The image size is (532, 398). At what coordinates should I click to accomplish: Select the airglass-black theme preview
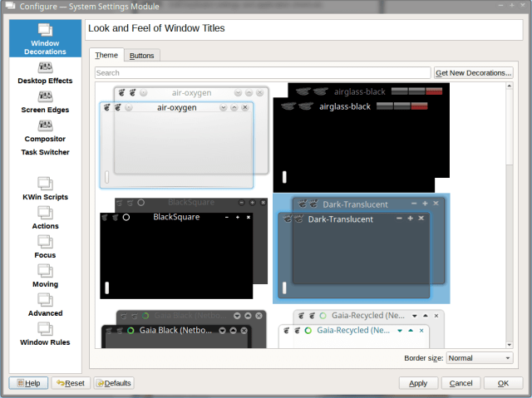pyautogui.click(x=361, y=137)
